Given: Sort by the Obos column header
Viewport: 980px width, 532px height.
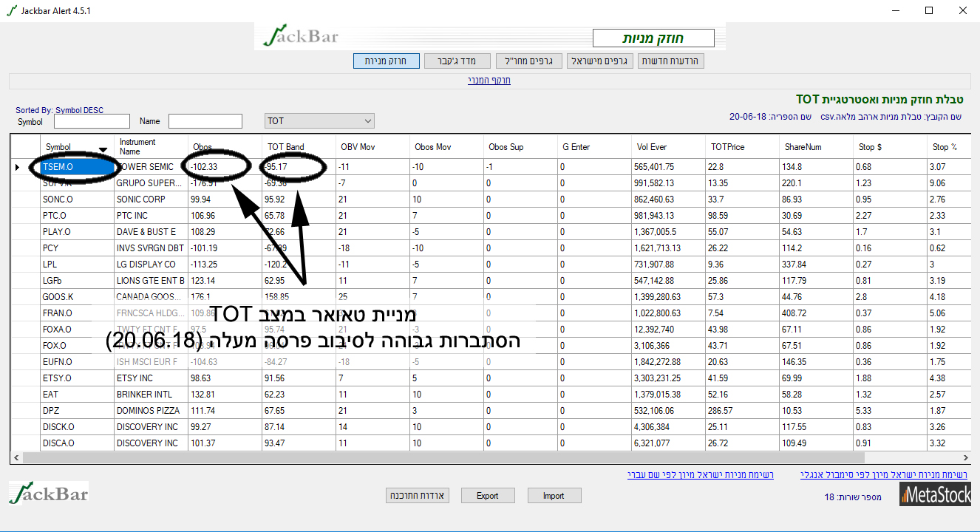Looking at the screenshot, I should click(x=225, y=146).
